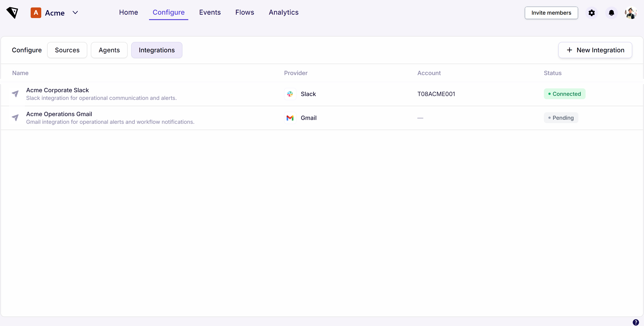644x326 pixels.
Task: Open the user profile avatar
Action: [x=631, y=13]
